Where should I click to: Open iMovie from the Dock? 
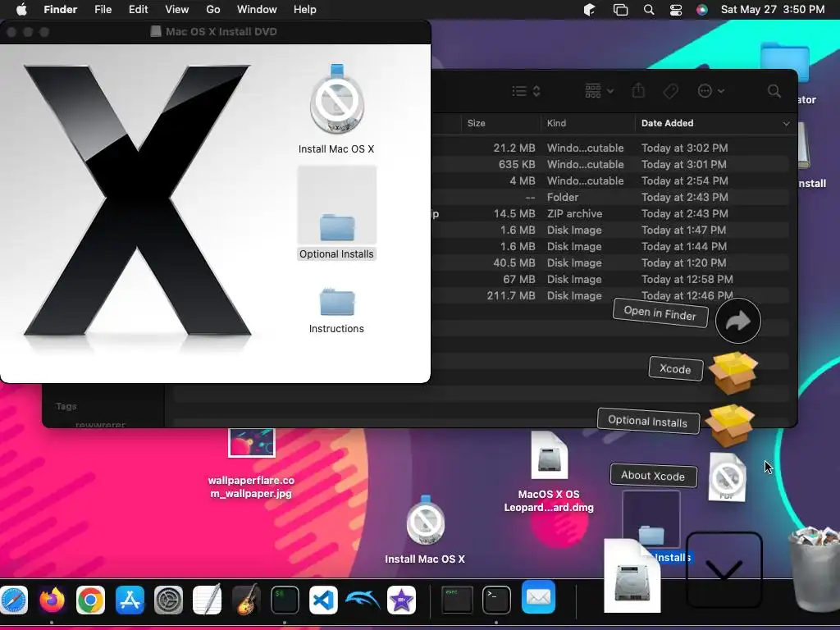click(402, 600)
